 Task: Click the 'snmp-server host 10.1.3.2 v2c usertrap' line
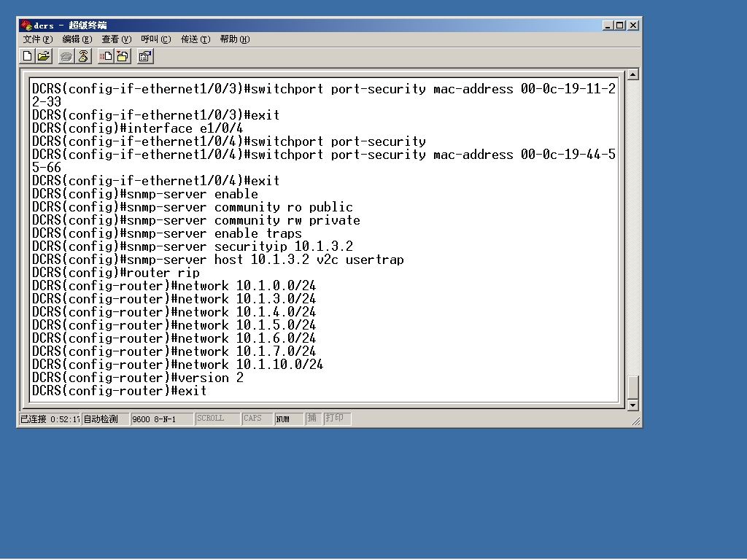pos(217,260)
